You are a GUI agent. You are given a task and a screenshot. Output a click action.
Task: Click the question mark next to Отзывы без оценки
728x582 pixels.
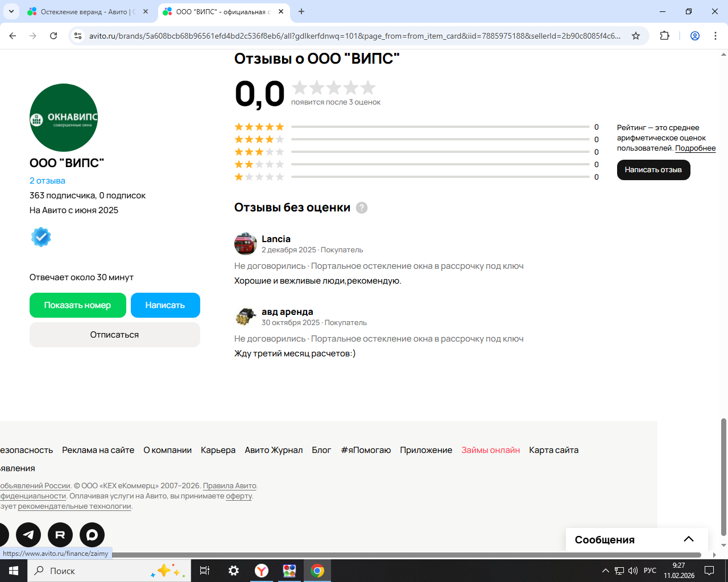tap(362, 207)
